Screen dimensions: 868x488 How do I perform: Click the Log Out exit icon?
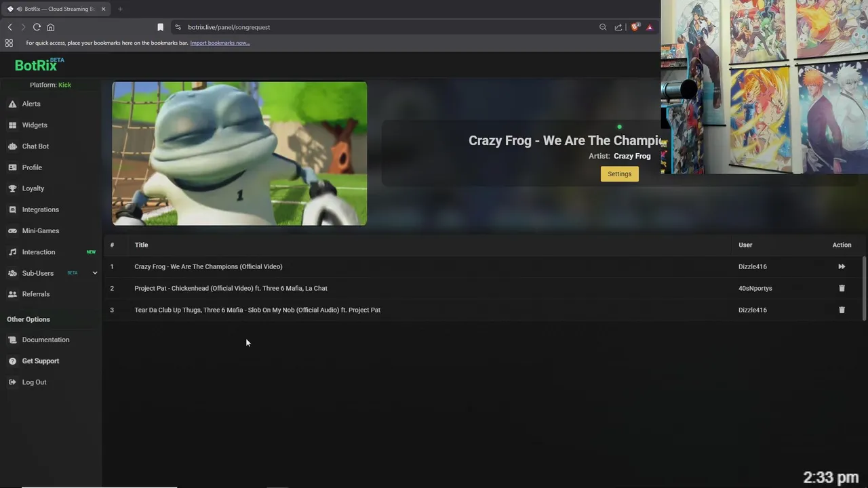click(x=12, y=382)
